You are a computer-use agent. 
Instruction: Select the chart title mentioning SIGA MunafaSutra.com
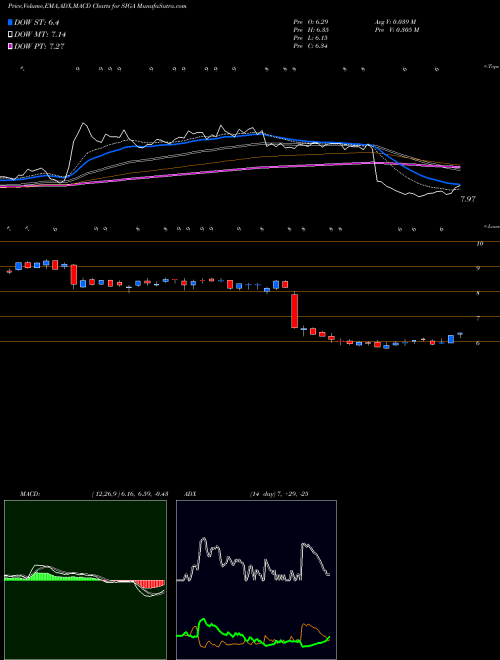pyautogui.click(x=98, y=6)
